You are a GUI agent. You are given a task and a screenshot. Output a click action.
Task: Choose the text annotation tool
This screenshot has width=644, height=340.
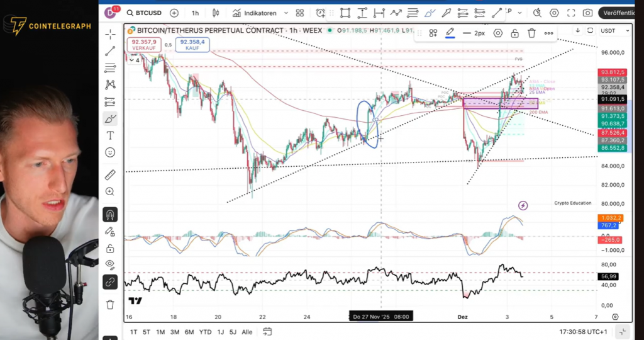pos(110,135)
